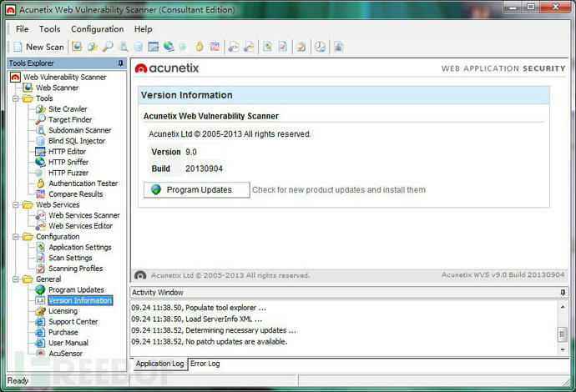576x392 pixels.
Task: Select the Subdomain Scanner toolbar icon
Action: (x=124, y=47)
